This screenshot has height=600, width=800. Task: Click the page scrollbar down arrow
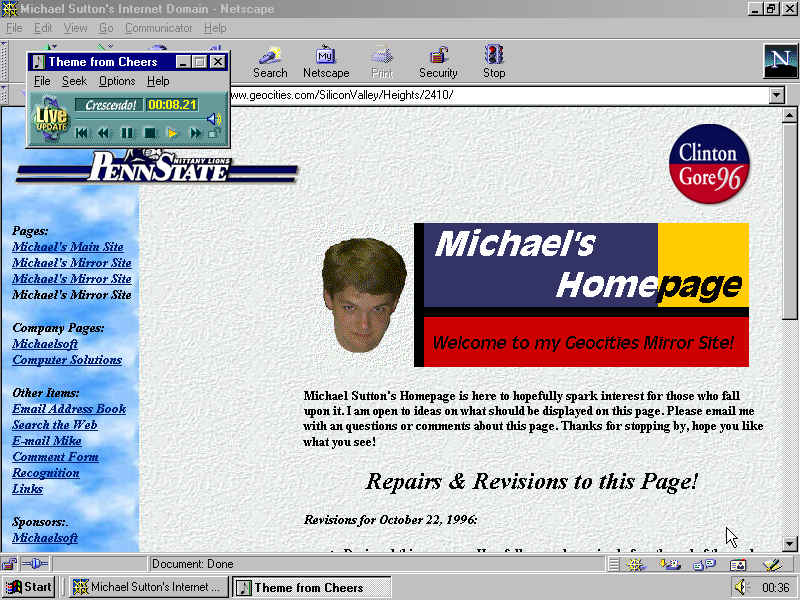click(x=789, y=543)
